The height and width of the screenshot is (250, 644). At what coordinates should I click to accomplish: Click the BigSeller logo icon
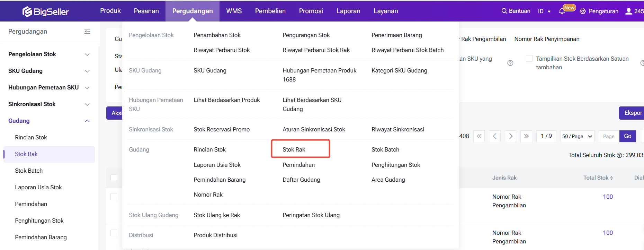coord(27,12)
